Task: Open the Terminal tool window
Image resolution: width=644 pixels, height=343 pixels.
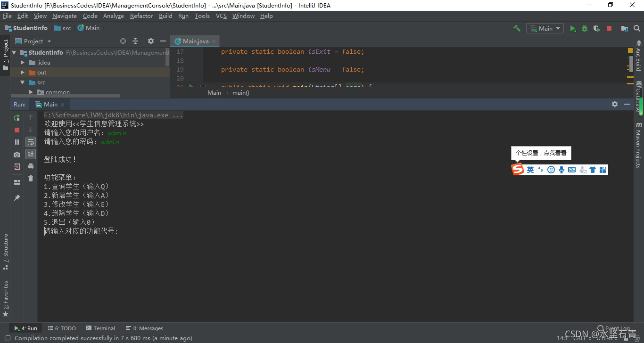Action: point(100,328)
